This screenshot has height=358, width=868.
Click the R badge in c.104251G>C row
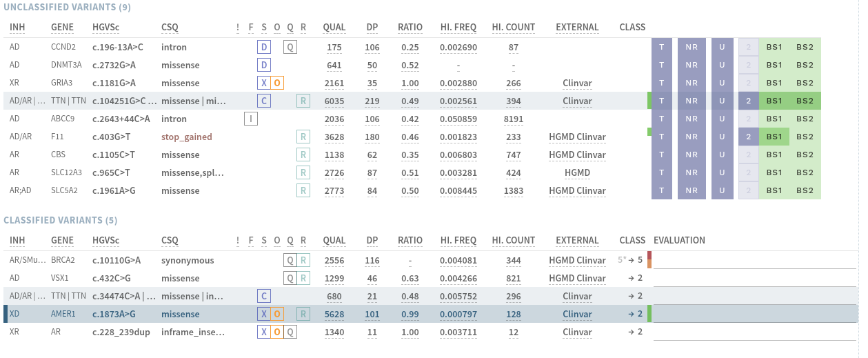click(x=303, y=101)
